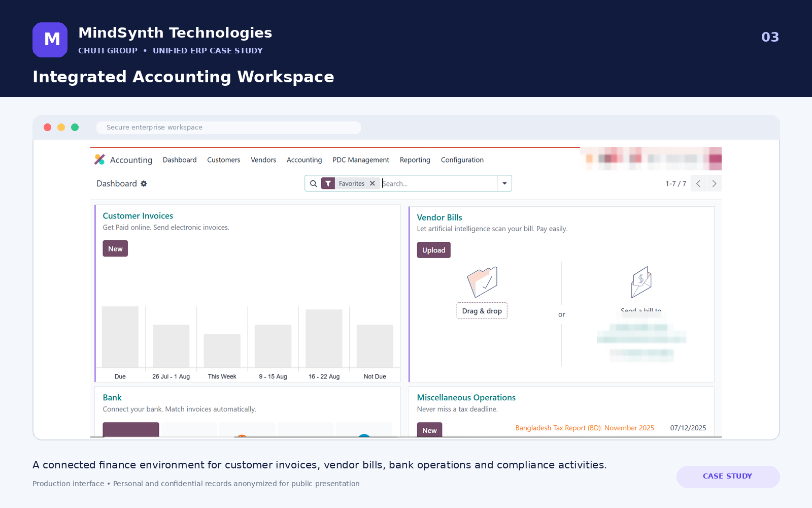812x508 pixels.
Task: Open the Vendors menu
Action: tap(263, 160)
